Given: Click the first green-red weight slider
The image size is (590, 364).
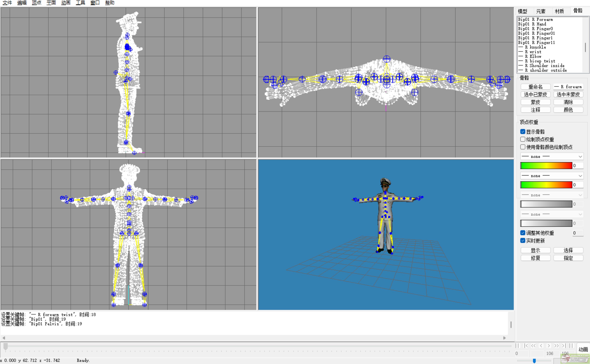Looking at the screenshot, I should [546, 166].
